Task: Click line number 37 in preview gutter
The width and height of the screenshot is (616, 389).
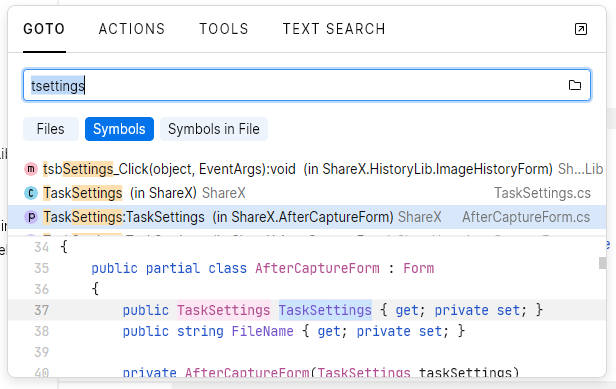Action: pos(41,310)
